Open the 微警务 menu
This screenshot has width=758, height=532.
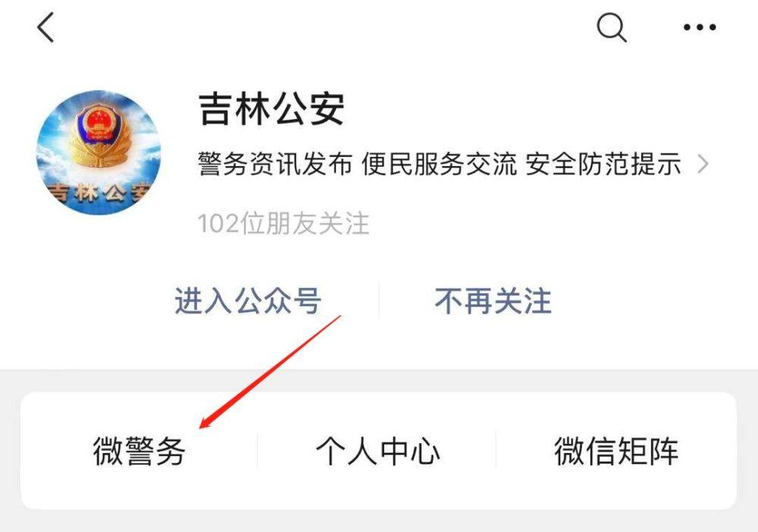(x=139, y=451)
